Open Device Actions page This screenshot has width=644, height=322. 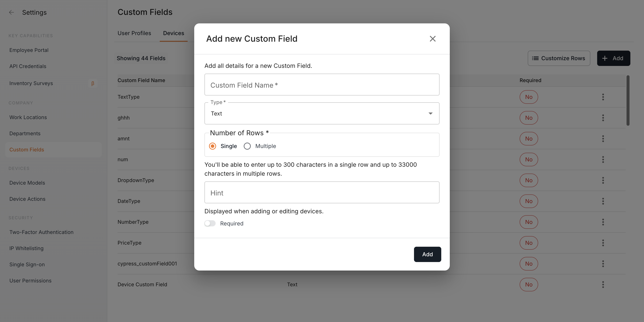coord(27,199)
